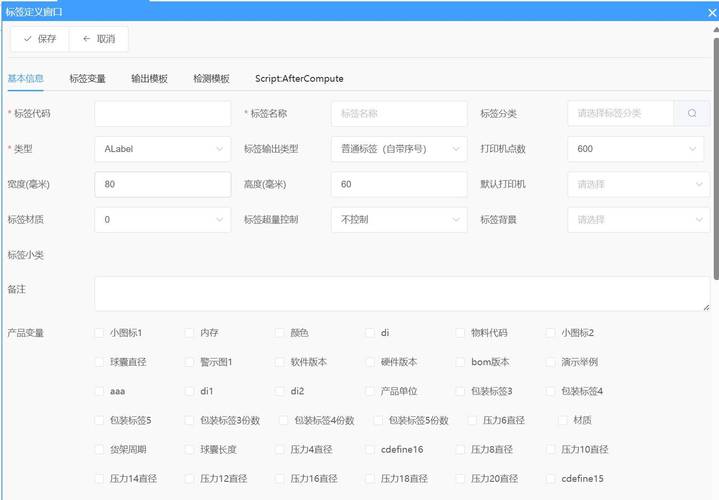
Task: Check the 内存 checkbox
Action: click(x=189, y=333)
